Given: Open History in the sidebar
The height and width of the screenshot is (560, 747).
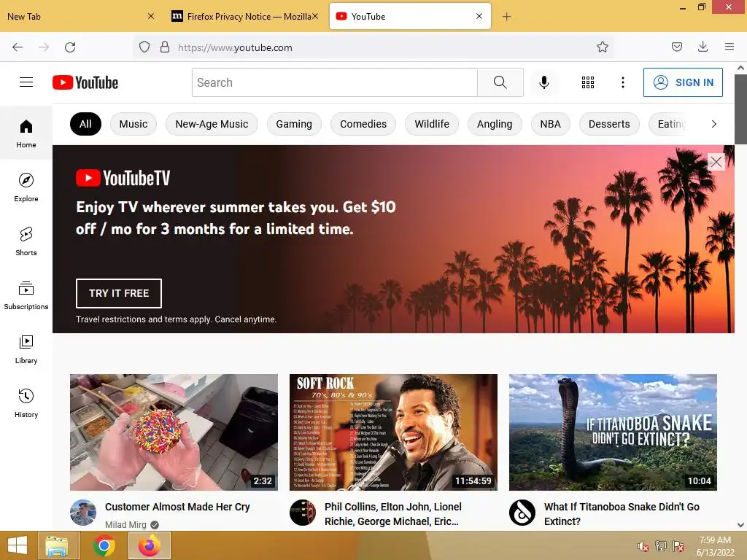Looking at the screenshot, I should (26, 402).
